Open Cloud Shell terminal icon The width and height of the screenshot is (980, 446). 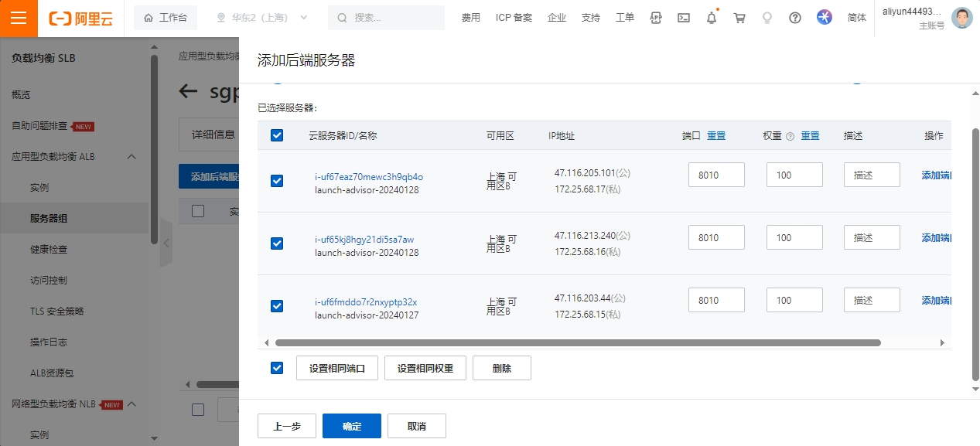[684, 18]
